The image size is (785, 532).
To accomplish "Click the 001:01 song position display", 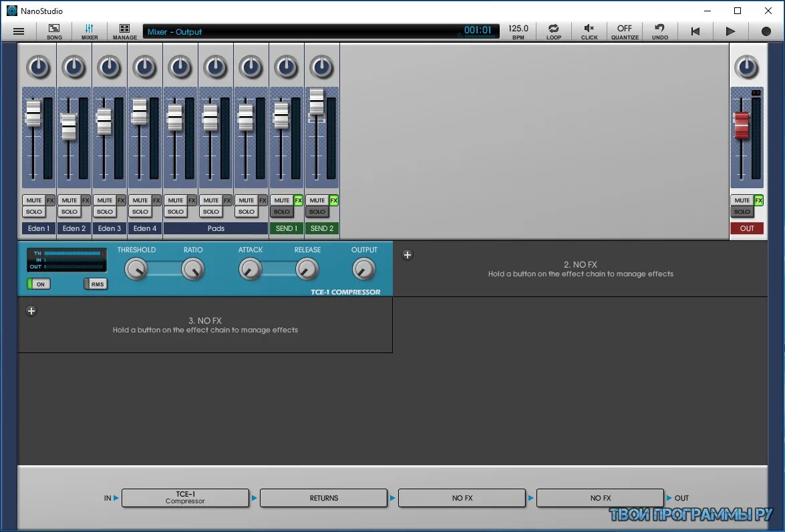I will (478, 31).
